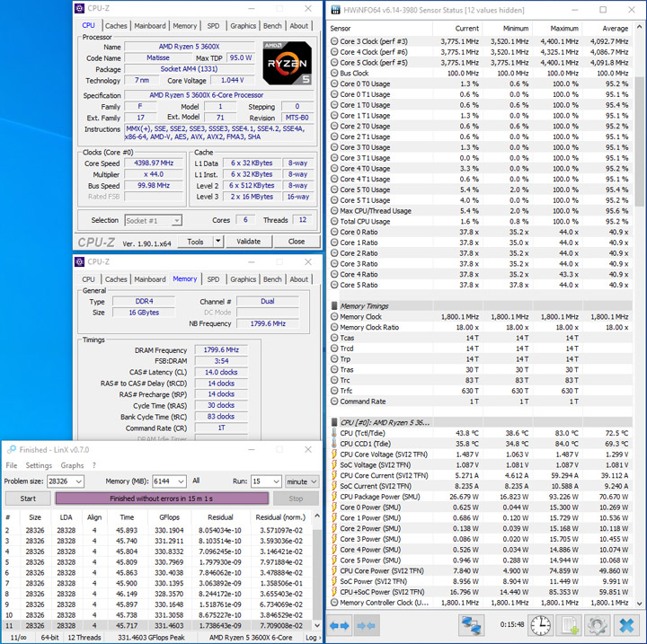Click the Trfc sensor row in HWiNFO
Image resolution: width=647 pixels, height=644 pixels.
tap(481, 391)
